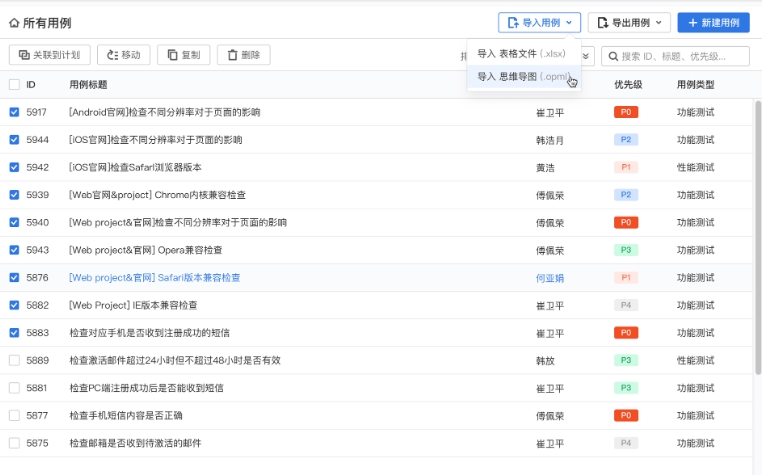
Task: Click title 检查PC端注册成功后是否能收到短信
Action: click(x=146, y=388)
